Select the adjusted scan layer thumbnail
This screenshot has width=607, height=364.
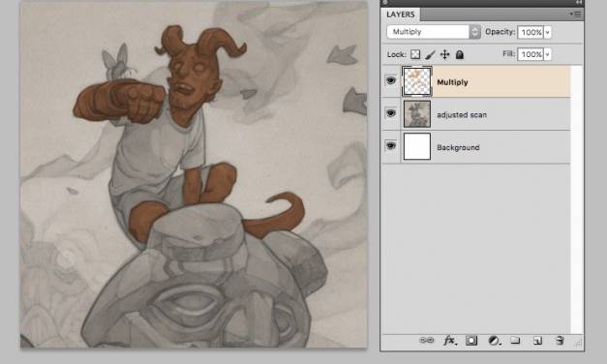point(417,114)
